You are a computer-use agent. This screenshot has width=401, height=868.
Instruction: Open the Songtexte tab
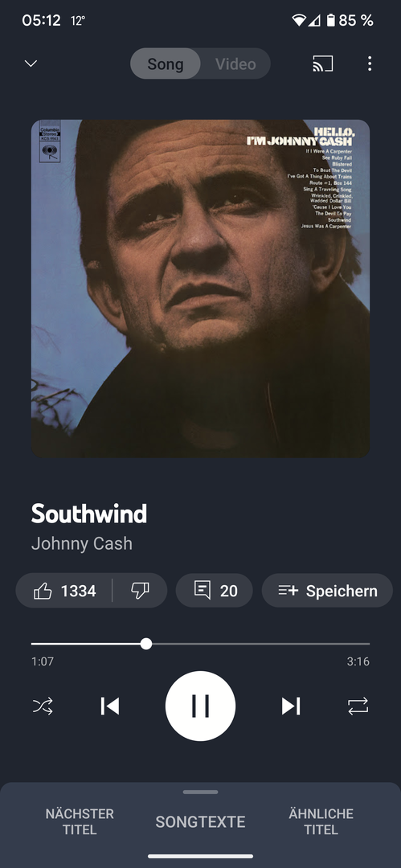(x=201, y=822)
